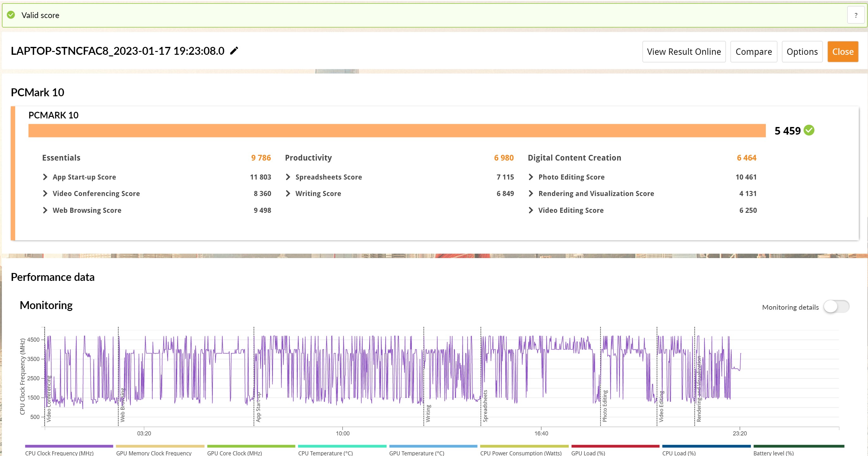This screenshot has height=456, width=868.
Task: Expand Spreadsheets Score chevron
Action: coord(288,177)
